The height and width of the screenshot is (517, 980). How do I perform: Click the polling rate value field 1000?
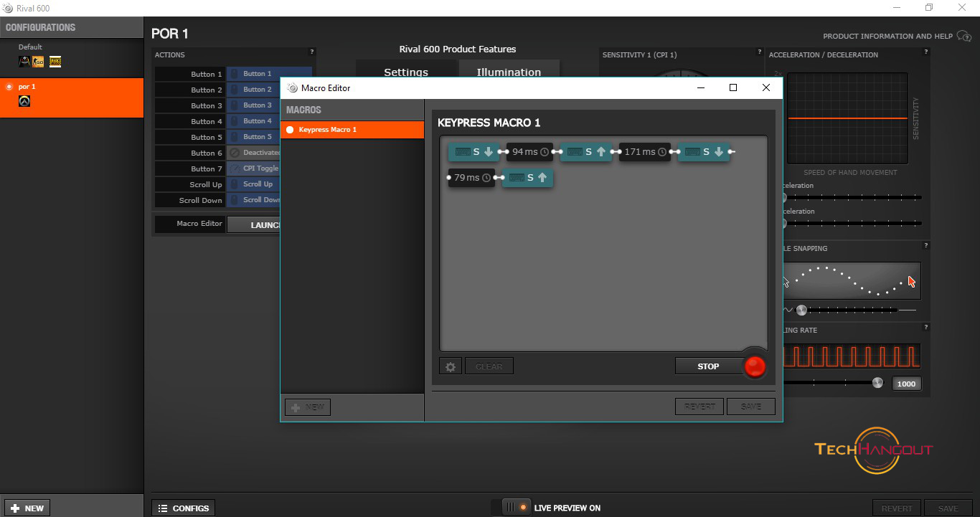pos(907,384)
